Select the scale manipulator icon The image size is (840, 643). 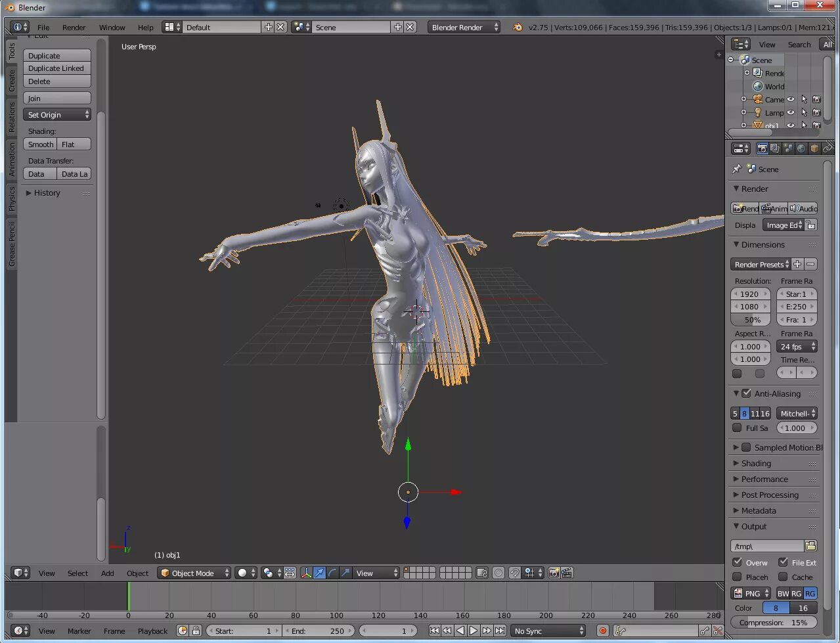pos(345,573)
